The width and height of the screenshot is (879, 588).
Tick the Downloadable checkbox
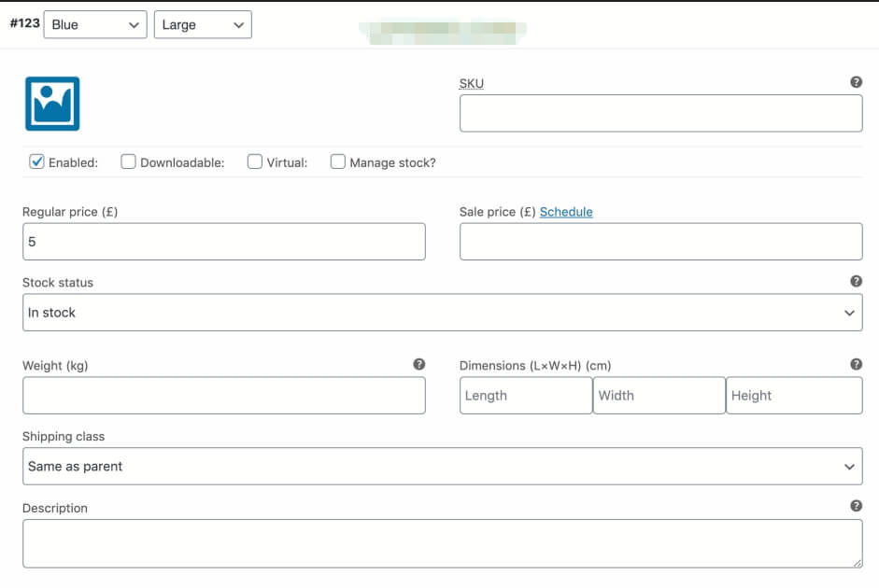pos(129,161)
